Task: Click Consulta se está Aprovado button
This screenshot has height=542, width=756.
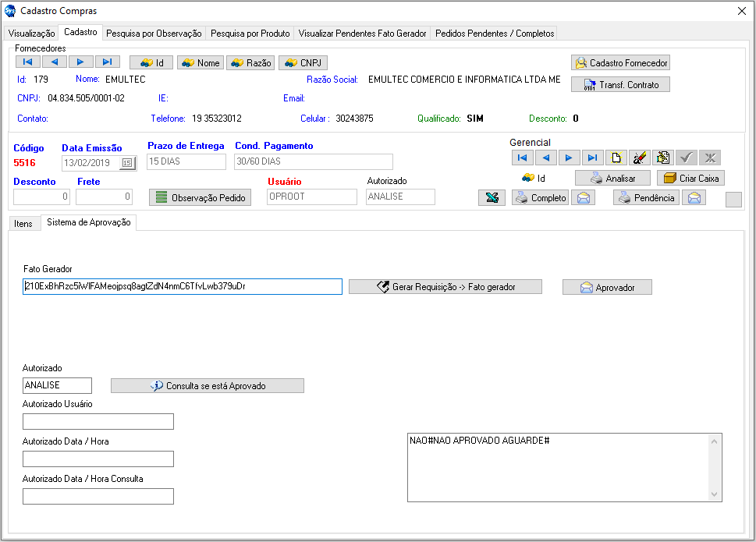Action: [x=207, y=386]
